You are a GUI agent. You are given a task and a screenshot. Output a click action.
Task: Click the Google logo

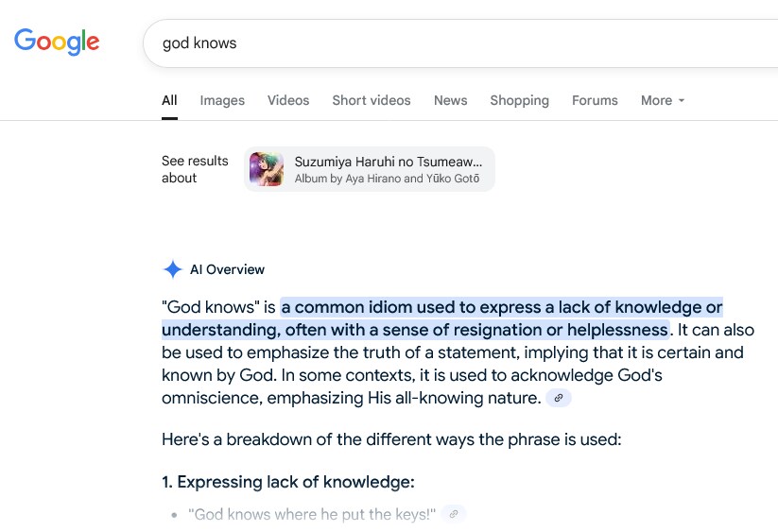[57, 42]
